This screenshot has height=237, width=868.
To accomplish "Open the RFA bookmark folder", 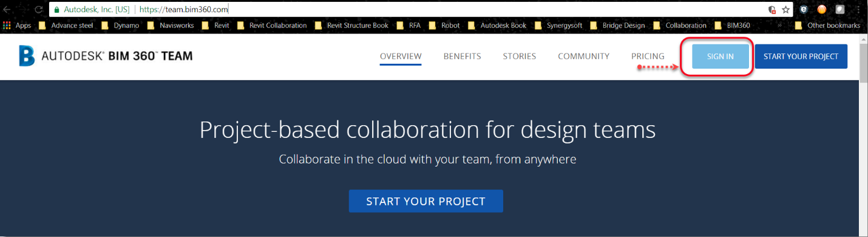I will coord(409,26).
